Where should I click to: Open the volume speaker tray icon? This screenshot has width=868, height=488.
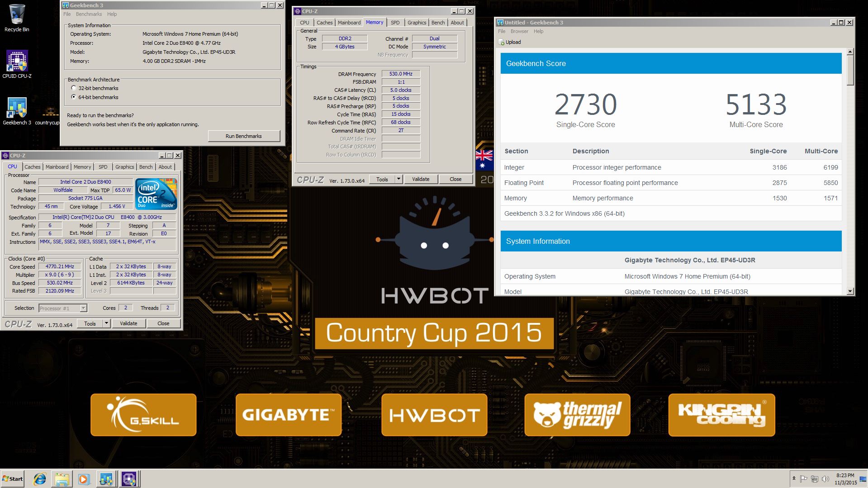coord(825,479)
